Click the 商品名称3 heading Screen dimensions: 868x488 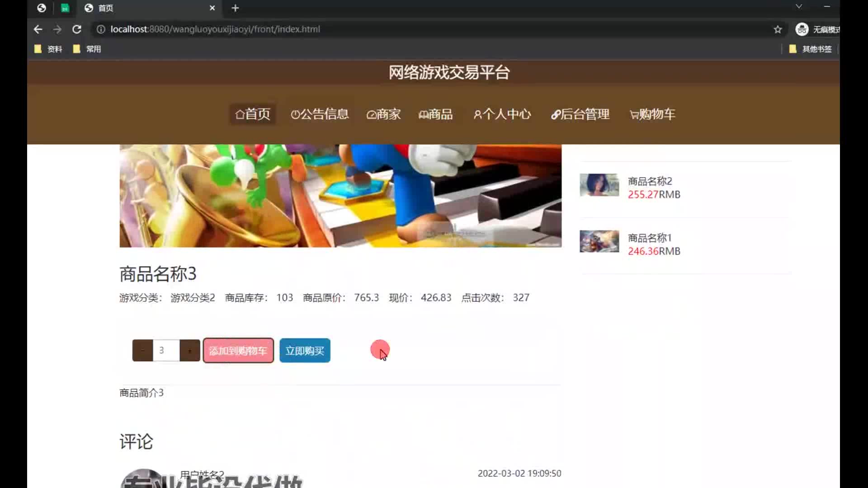coord(158,274)
